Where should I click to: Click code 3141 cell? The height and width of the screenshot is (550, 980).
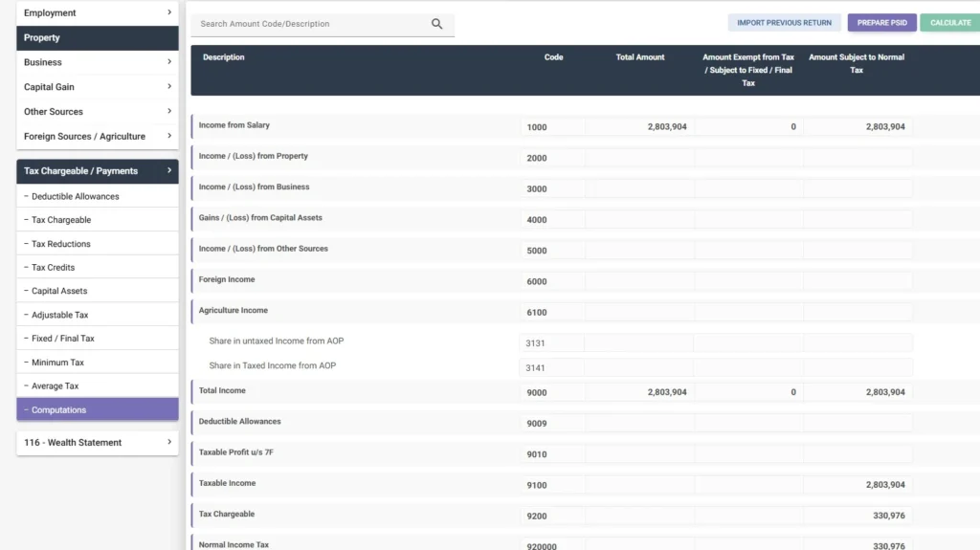pos(552,367)
